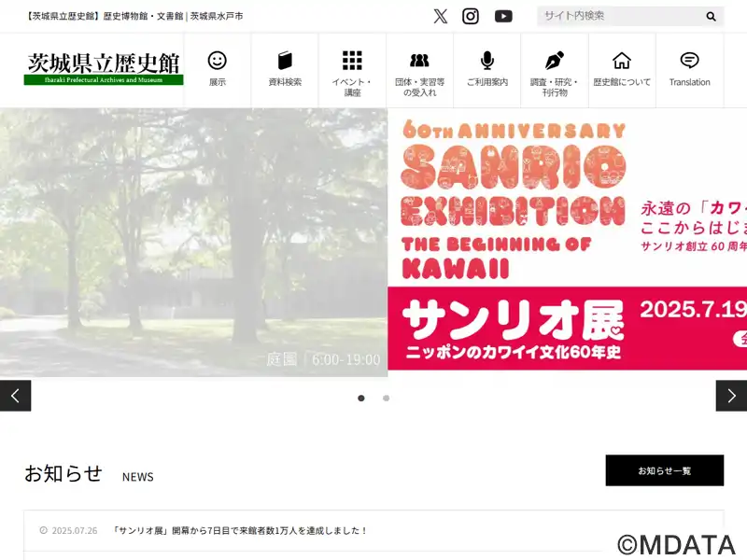Open the 資料検索 menu label
Image resolution: width=747 pixels, height=560 pixels.
click(285, 82)
